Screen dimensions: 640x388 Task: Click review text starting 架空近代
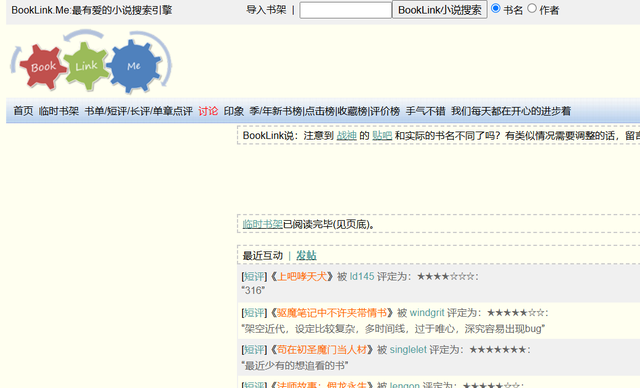pos(393,329)
